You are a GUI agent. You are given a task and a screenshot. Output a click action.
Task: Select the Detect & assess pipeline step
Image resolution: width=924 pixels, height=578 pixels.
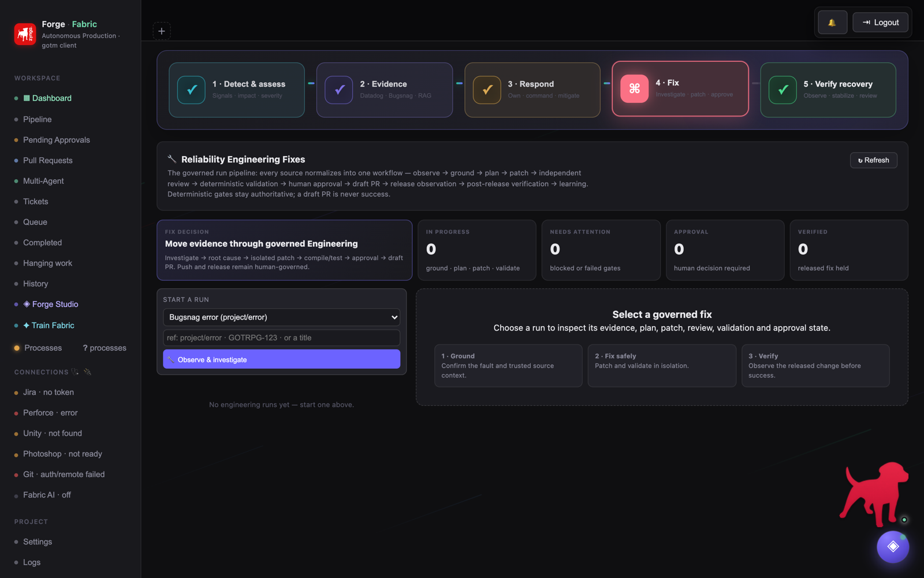coord(237,90)
